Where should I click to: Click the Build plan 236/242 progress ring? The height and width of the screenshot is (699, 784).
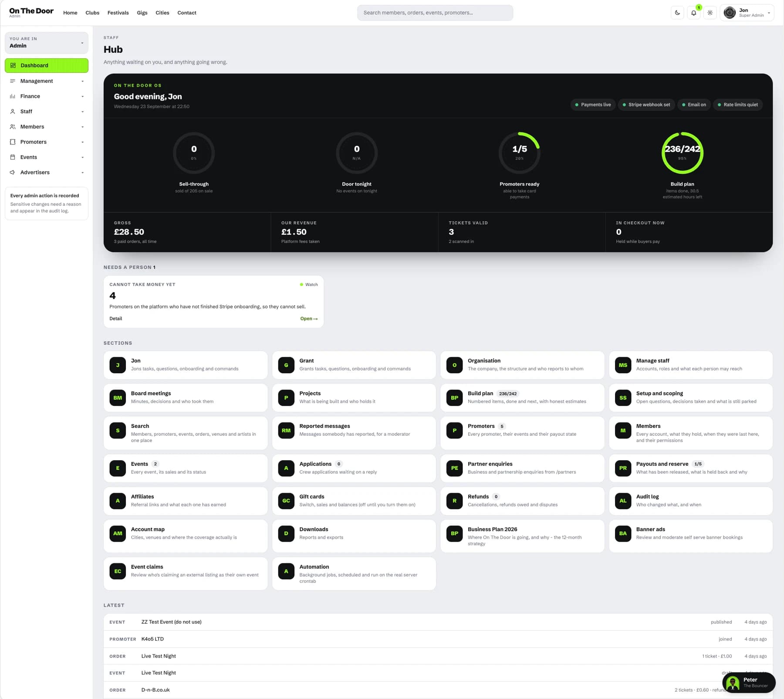[x=683, y=153]
